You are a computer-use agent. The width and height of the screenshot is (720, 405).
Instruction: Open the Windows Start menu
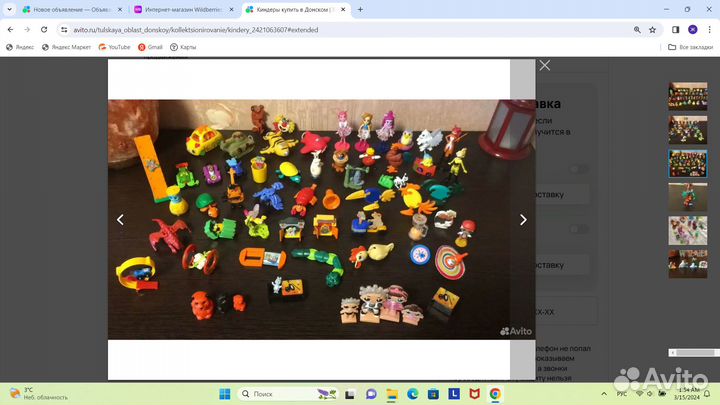[225, 394]
